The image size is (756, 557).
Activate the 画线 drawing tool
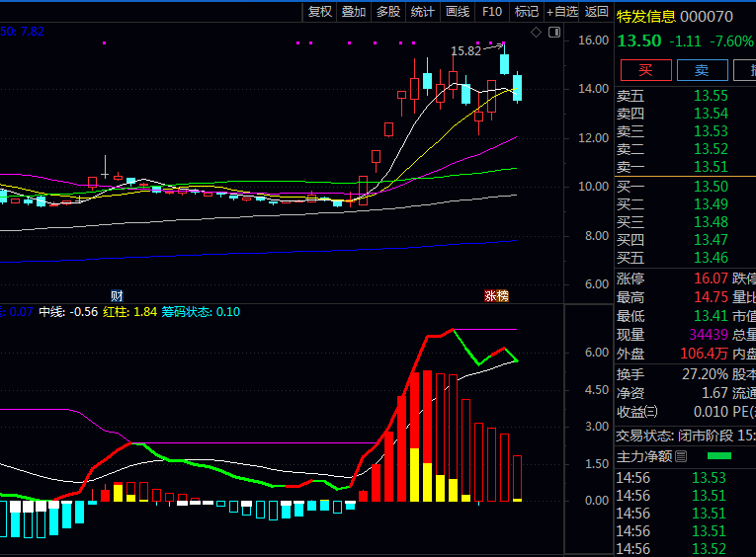coord(458,12)
